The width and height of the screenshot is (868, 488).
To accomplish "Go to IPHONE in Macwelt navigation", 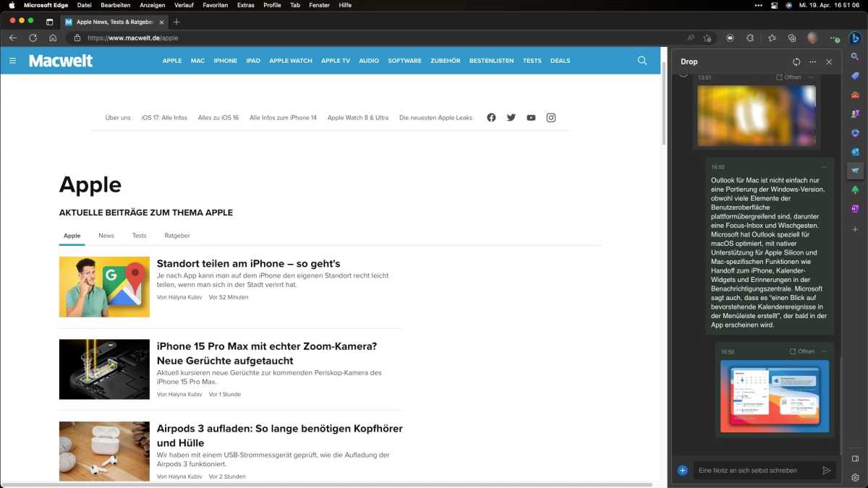I will pos(225,61).
